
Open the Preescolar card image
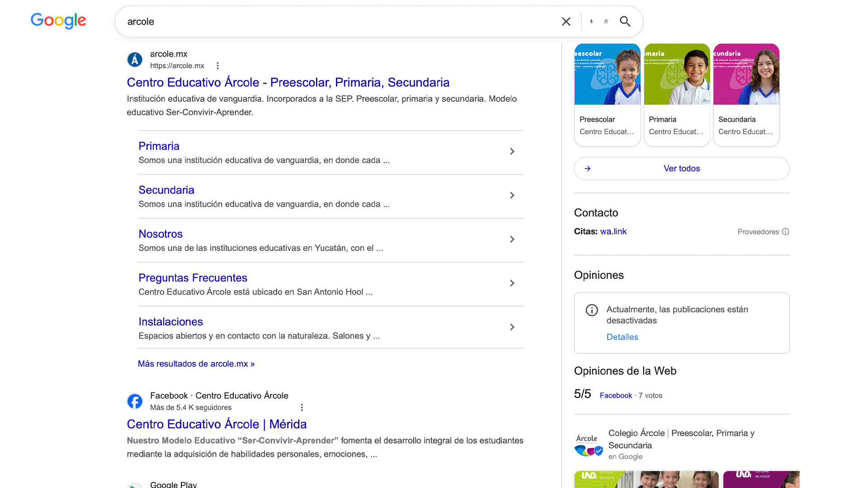[x=608, y=75]
